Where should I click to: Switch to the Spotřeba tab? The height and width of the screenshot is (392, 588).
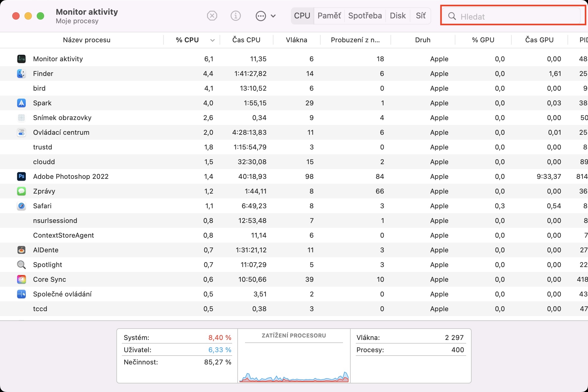point(365,16)
